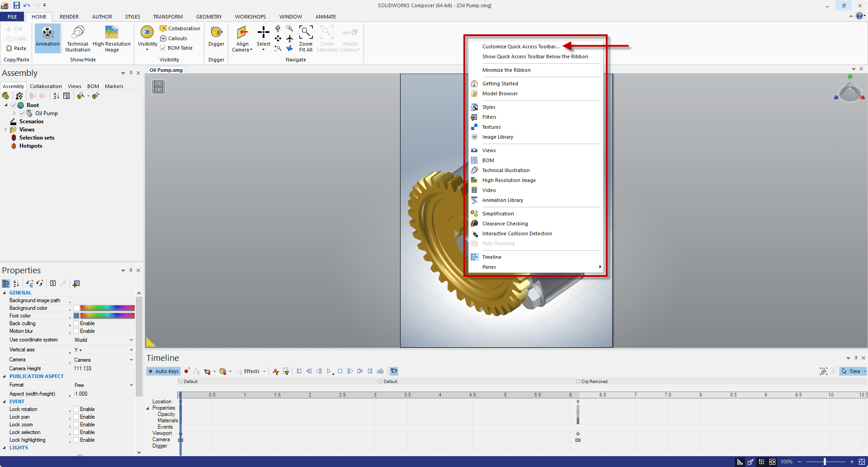Screen dimensions: 868x467
Task: Switch to Collaboration tab in Assembly pane
Action: 46,86
